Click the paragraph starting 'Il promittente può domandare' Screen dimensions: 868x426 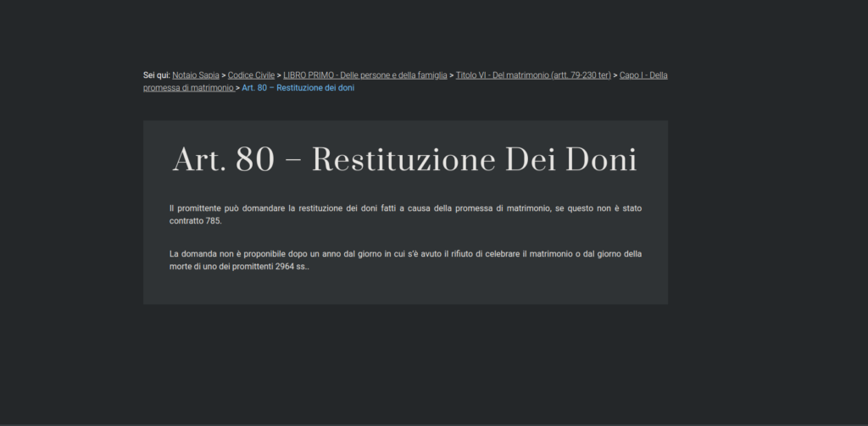point(405,214)
